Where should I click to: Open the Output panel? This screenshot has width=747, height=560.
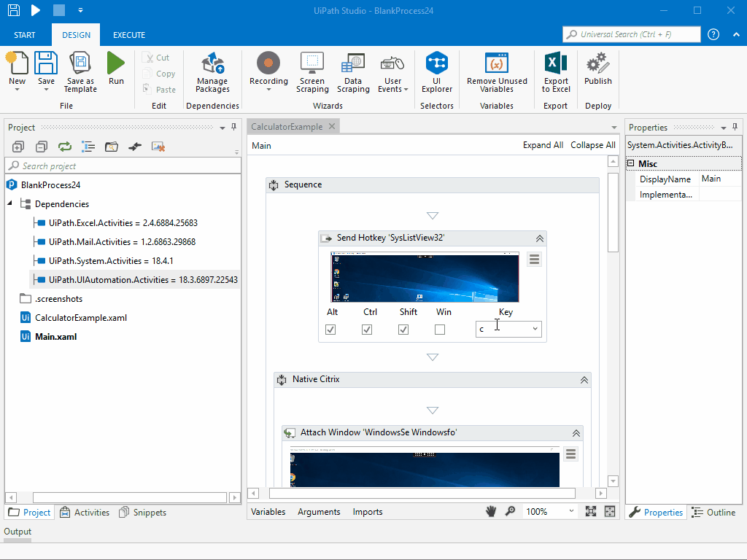[18, 532]
